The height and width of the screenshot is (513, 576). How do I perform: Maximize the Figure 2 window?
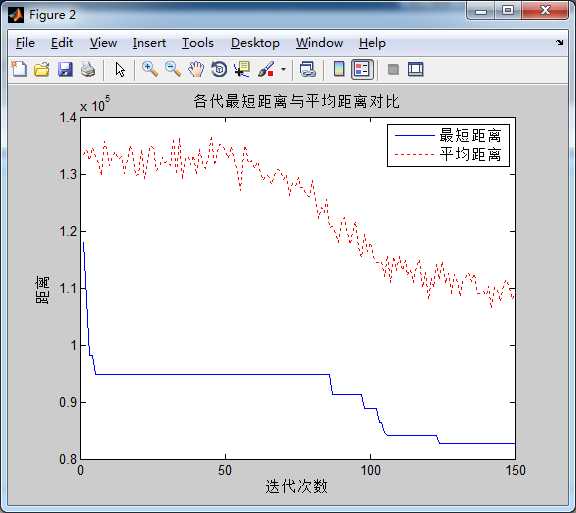coord(508,11)
